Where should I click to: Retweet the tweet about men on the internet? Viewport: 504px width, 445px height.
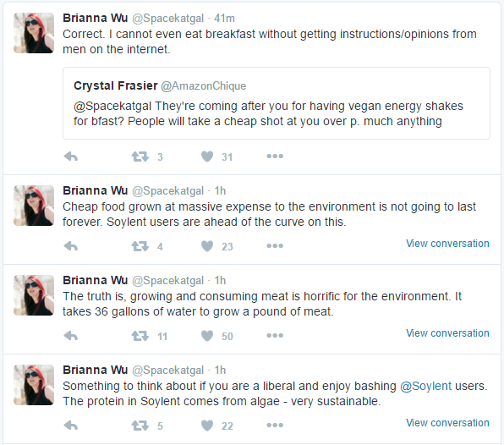[x=140, y=157]
